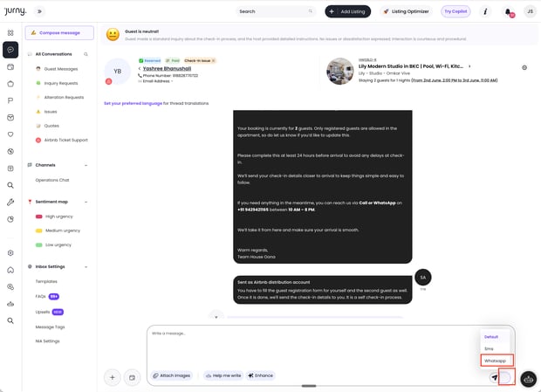Select Sms in channel menu
The image size is (541, 392).
coord(489,349)
